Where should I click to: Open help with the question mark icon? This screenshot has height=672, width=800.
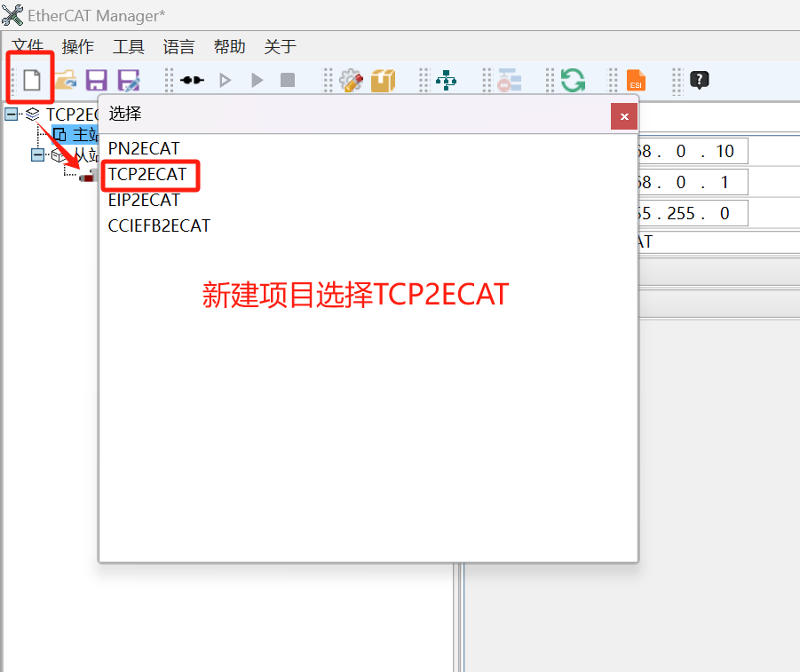700,80
